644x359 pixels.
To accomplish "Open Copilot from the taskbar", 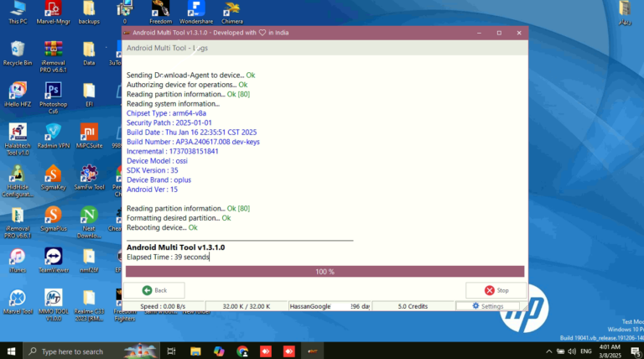I will coord(219,351).
